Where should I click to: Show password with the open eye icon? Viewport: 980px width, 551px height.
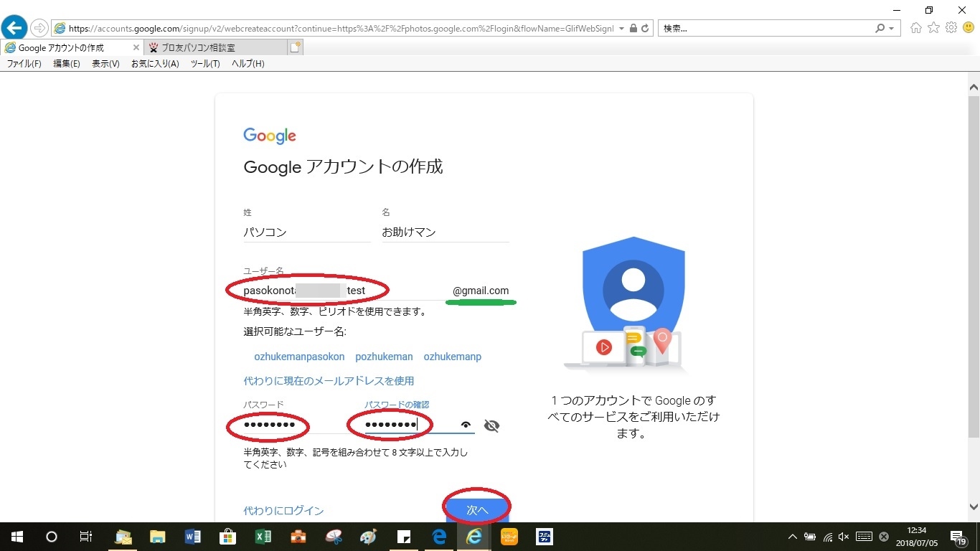(466, 425)
